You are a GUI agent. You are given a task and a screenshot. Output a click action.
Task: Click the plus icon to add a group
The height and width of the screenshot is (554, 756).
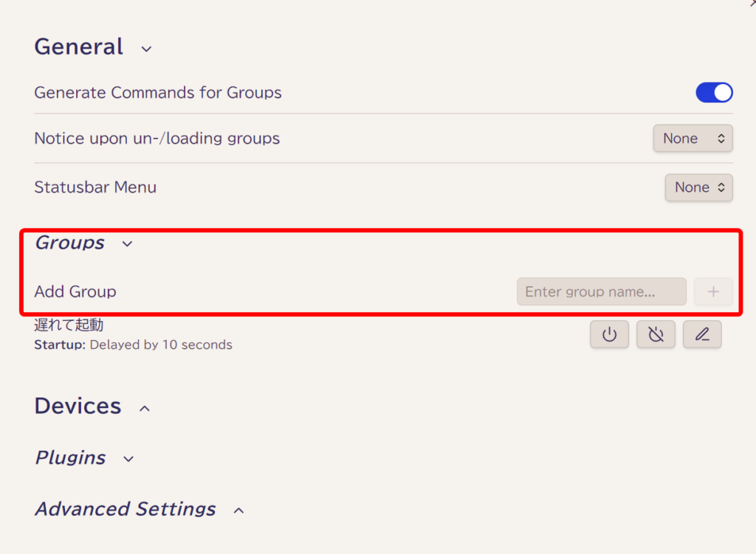713,291
